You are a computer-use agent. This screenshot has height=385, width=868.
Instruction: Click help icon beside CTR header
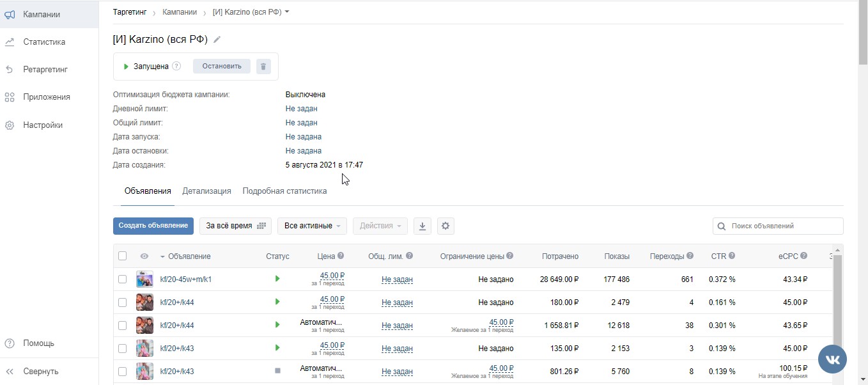click(732, 256)
